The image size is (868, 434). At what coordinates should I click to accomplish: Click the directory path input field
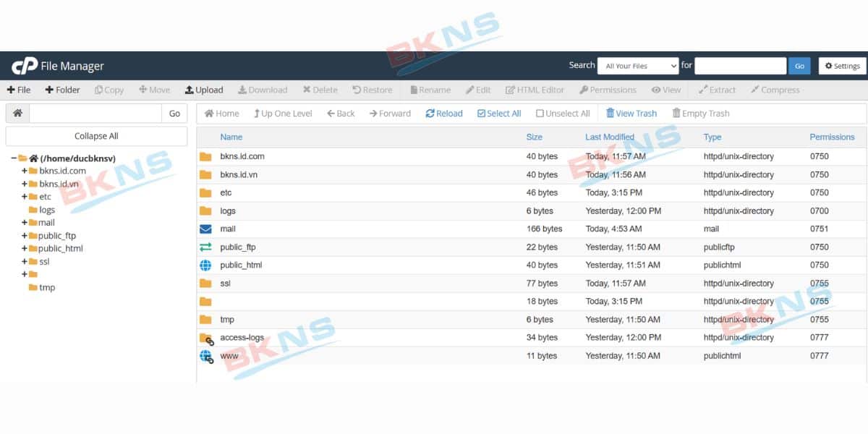pos(95,113)
